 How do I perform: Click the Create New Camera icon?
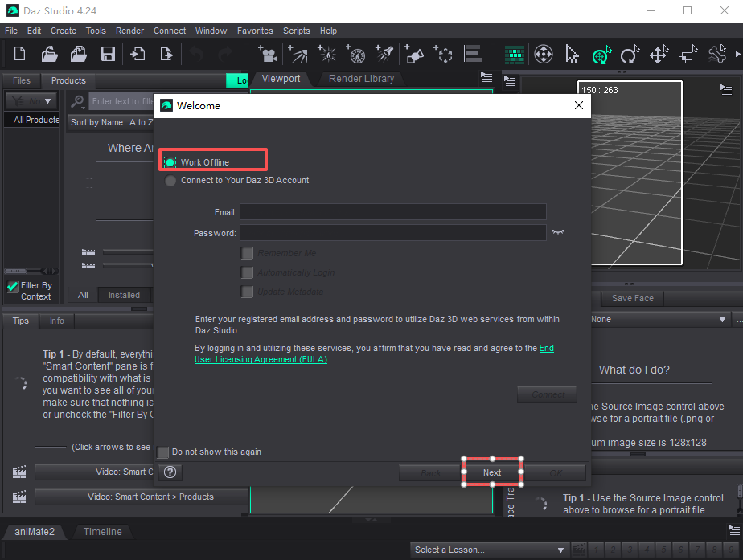pyautogui.click(x=268, y=55)
